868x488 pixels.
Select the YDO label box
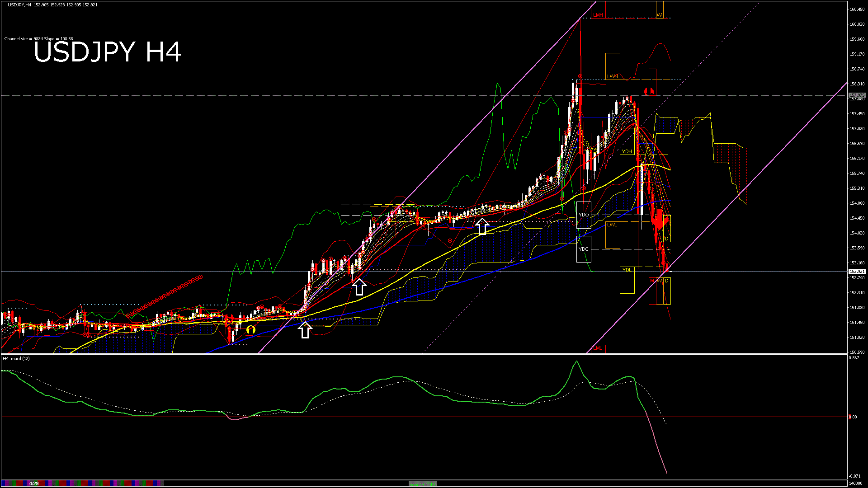tap(584, 215)
